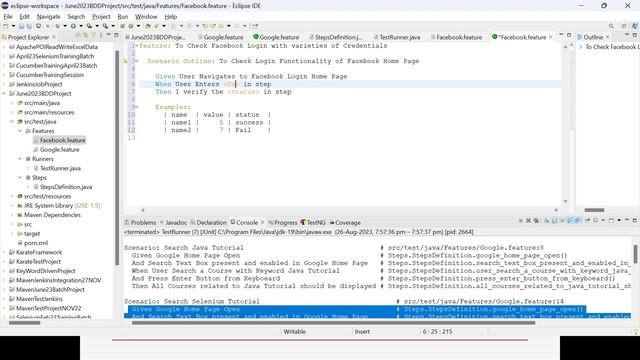The width and height of the screenshot is (640, 360).
Task: Close the modified Facebook.feature tab
Action: point(551,37)
